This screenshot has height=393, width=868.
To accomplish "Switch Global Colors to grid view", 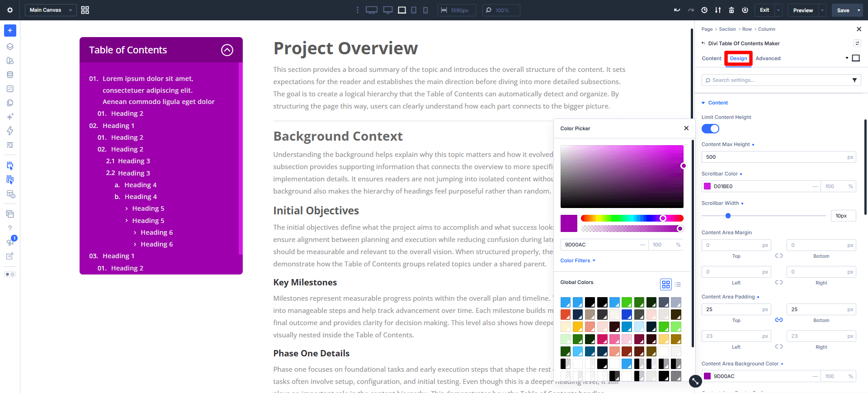I will click(666, 284).
